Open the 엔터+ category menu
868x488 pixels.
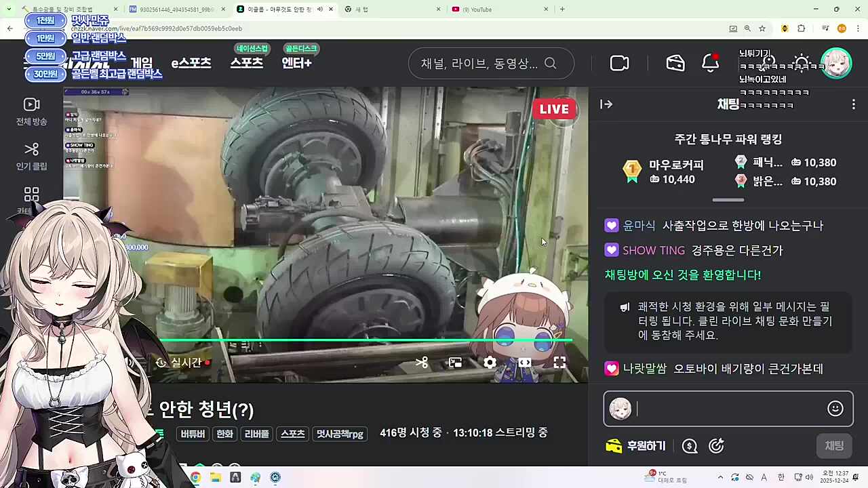click(296, 63)
